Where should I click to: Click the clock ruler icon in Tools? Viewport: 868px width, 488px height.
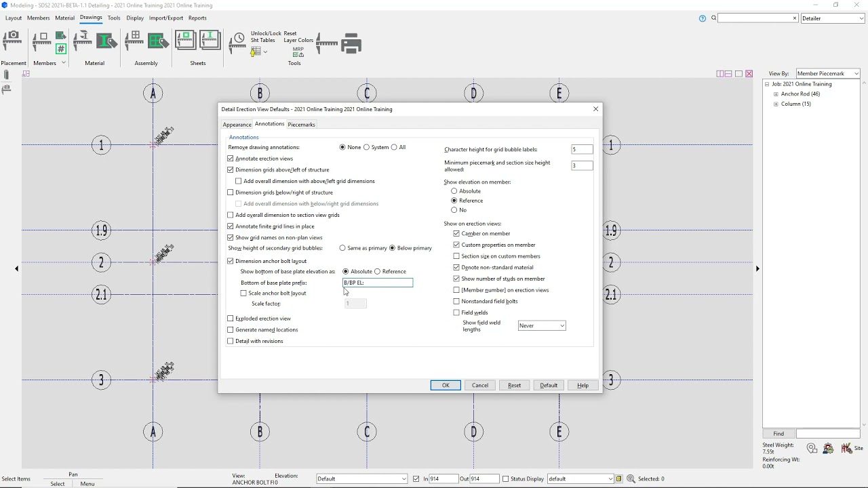pyautogui.click(x=237, y=43)
